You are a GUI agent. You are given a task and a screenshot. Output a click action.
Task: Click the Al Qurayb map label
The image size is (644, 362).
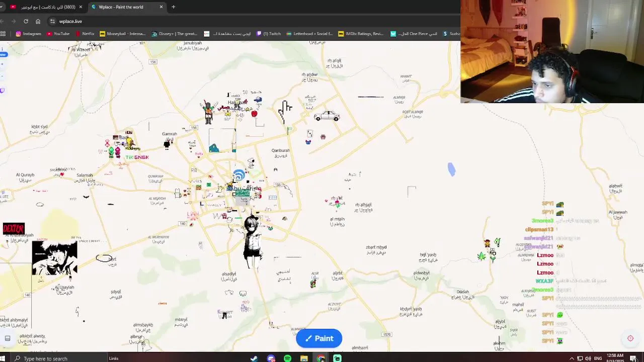coord(25,175)
